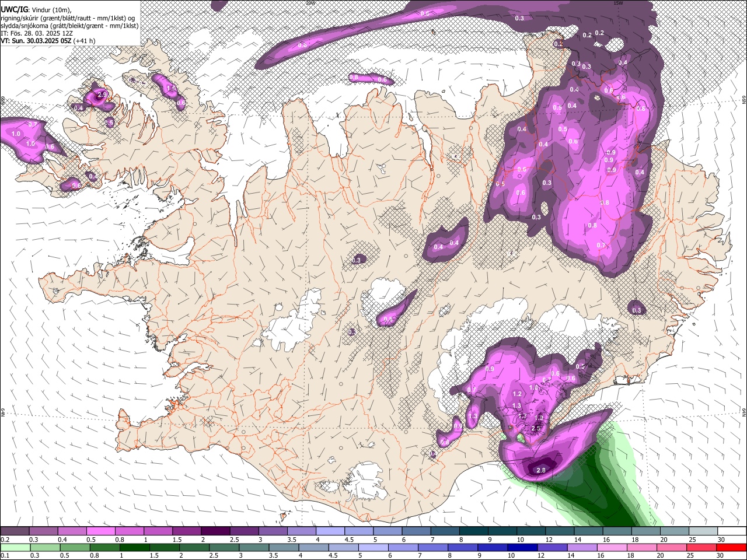Select the red swatch after 30, lower legend

pyautogui.click(x=732, y=548)
